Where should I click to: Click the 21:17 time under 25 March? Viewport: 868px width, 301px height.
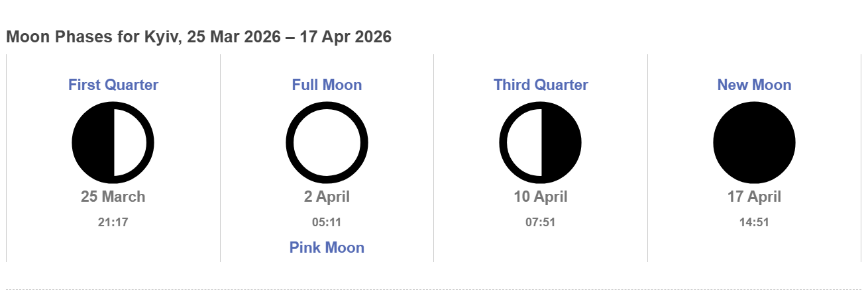click(x=113, y=222)
